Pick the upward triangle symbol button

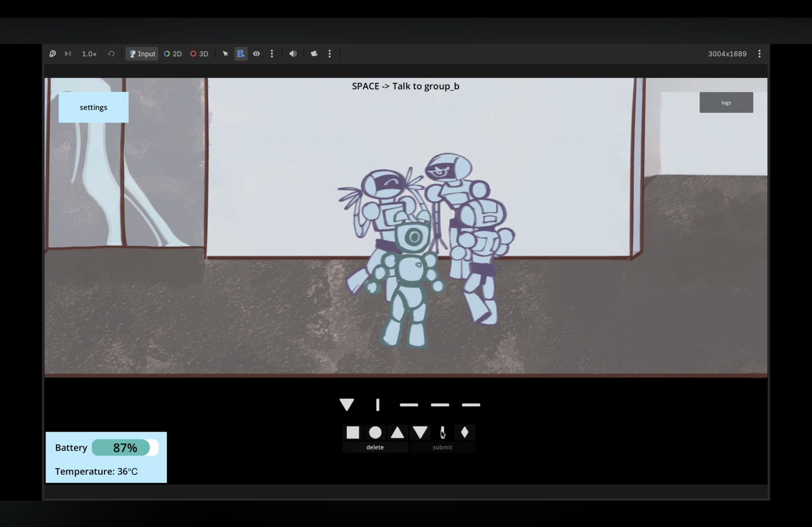click(x=397, y=433)
